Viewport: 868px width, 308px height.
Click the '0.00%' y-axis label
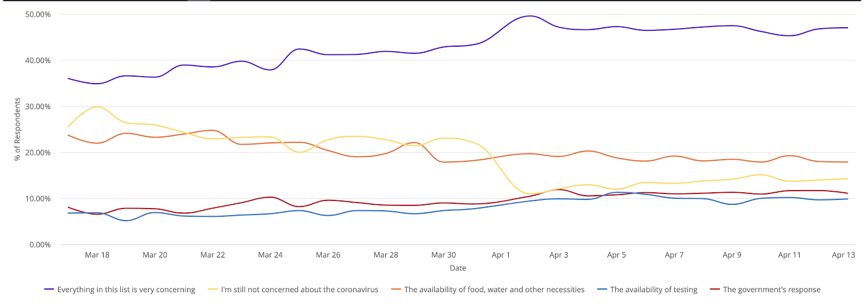coord(40,244)
